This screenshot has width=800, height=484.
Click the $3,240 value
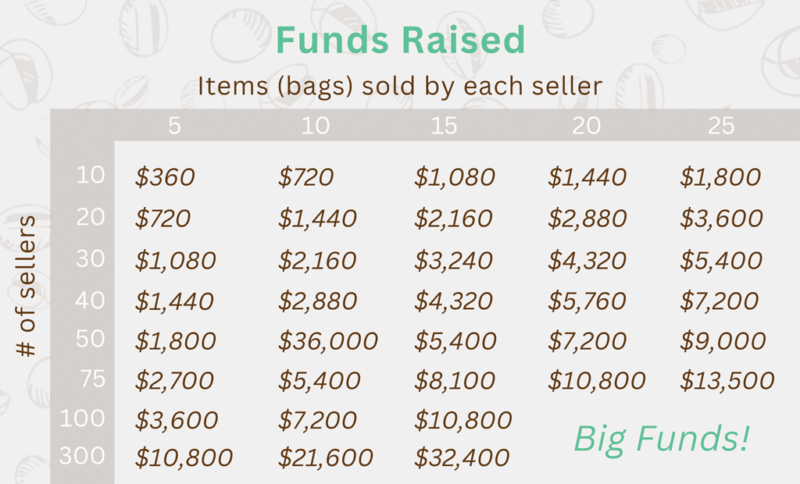pyautogui.click(x=454, y=261)
